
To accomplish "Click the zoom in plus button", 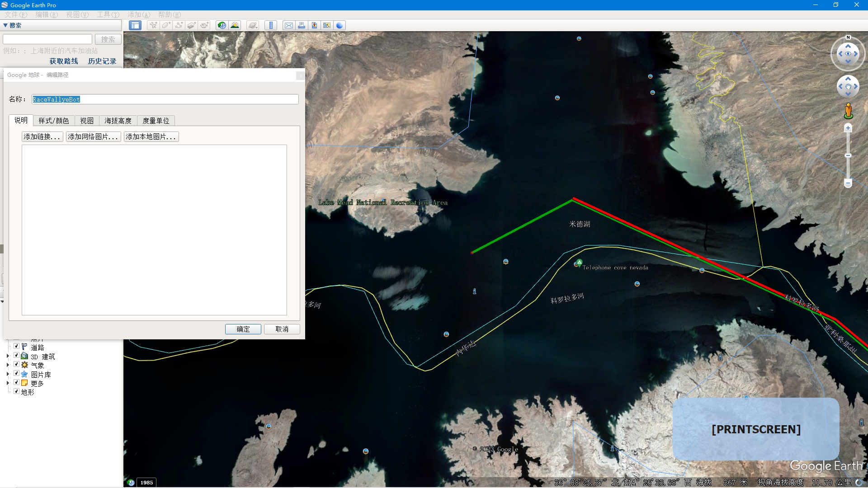I will point(848,128).
